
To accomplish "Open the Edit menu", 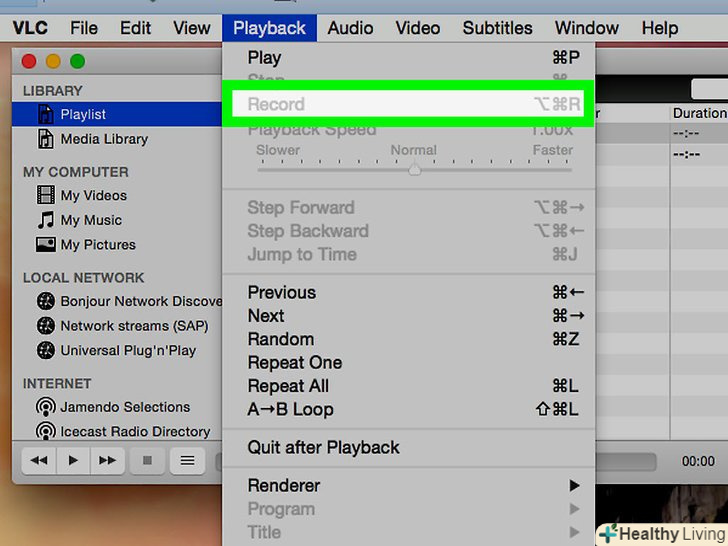I will click(135, 28).
